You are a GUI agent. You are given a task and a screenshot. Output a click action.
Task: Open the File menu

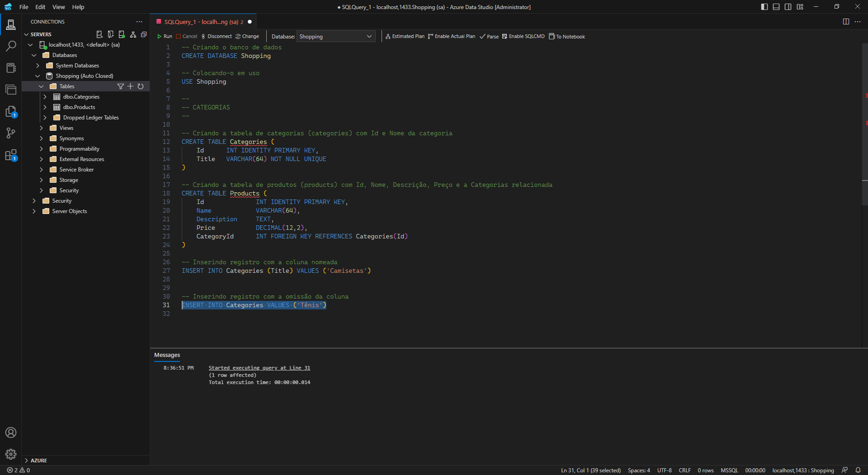point(24,7)
